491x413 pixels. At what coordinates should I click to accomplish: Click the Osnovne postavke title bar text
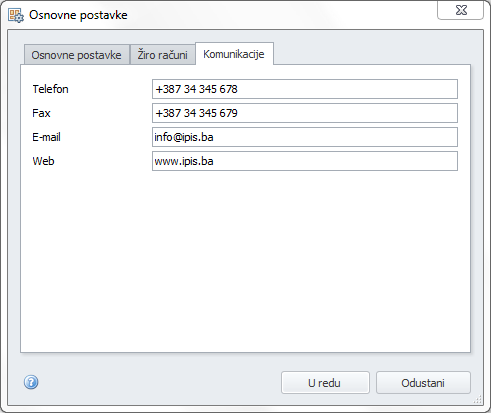[78, 15]
